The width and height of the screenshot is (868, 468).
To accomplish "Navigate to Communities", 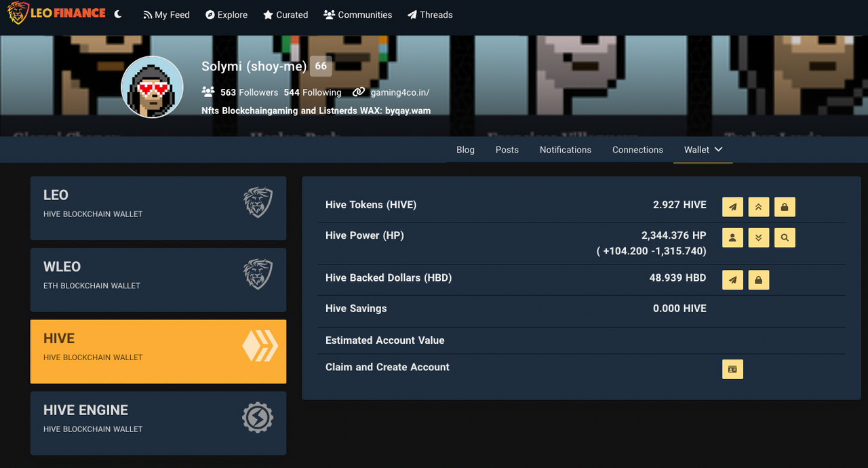I will [358, 15].
